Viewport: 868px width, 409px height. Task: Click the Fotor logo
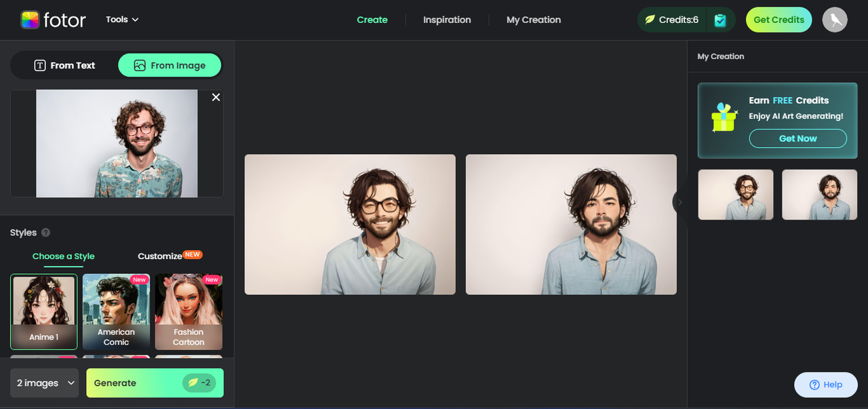pos(53,20)
